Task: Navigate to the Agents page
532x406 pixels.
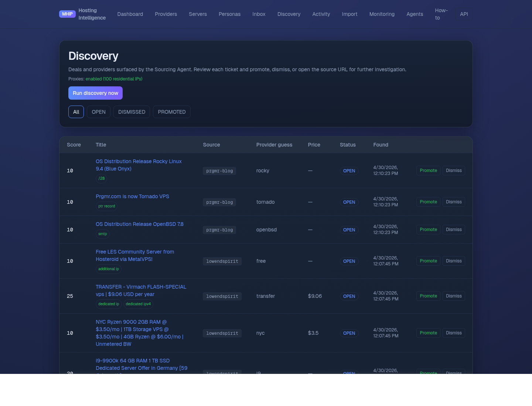Action: click(415, 14)
